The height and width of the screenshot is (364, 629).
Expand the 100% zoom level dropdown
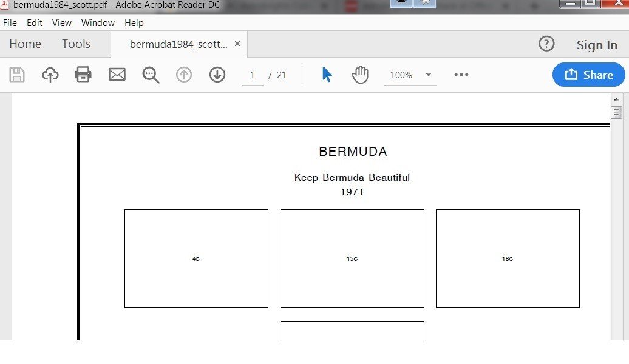coord(428,75)
